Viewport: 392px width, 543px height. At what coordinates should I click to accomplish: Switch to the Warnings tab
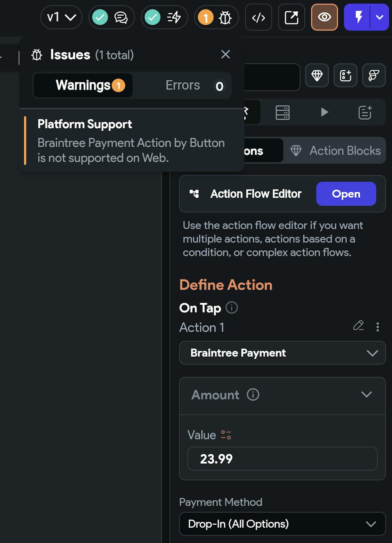coord(83,85)
